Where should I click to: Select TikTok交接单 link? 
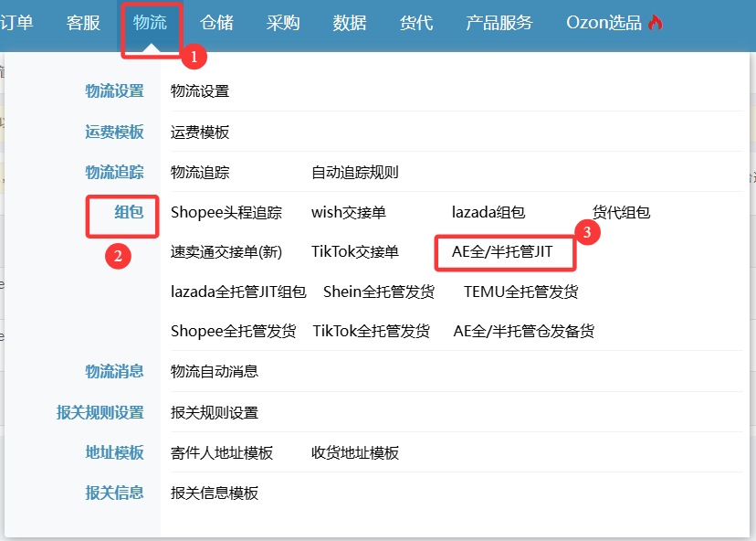pos(354,251)
